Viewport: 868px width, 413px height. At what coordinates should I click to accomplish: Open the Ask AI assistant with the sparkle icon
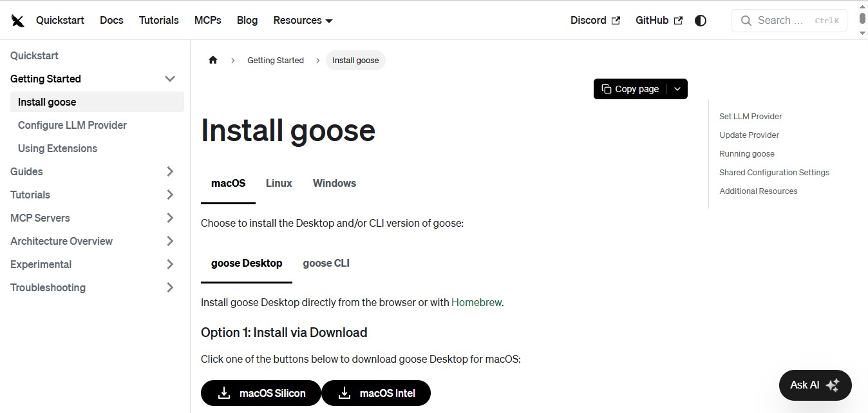(833, 385)
